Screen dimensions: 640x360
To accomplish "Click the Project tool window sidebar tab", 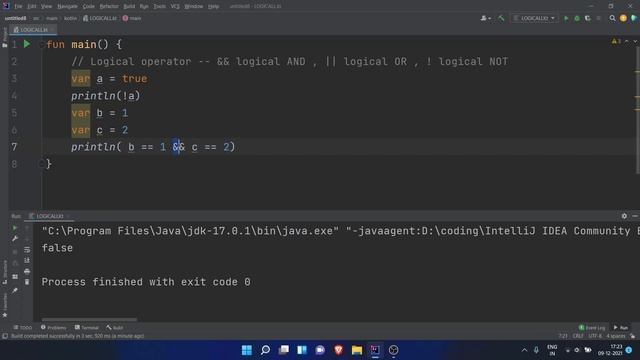I will tap(4, 38).
